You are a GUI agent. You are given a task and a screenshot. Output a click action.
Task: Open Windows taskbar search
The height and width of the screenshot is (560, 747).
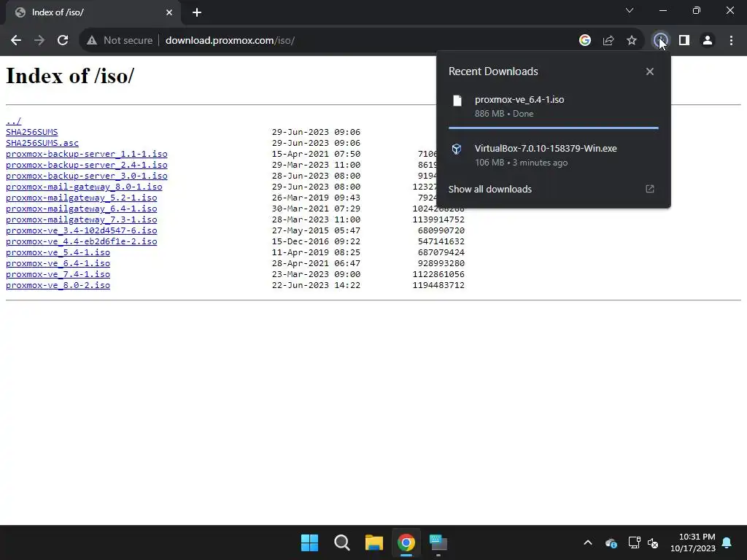tap(342, 542)
